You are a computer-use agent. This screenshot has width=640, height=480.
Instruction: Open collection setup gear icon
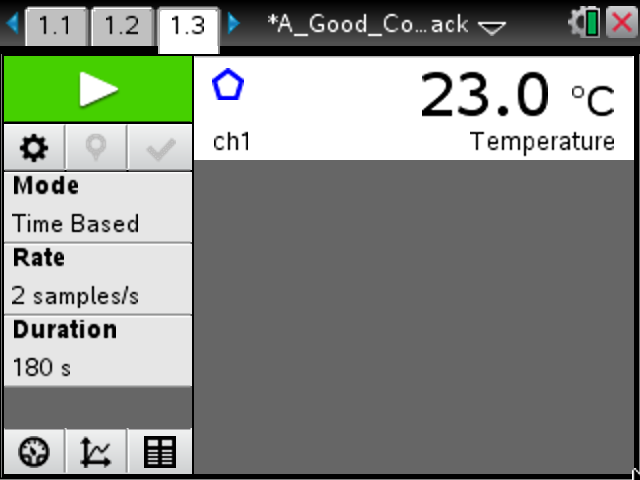pos(34,148)
